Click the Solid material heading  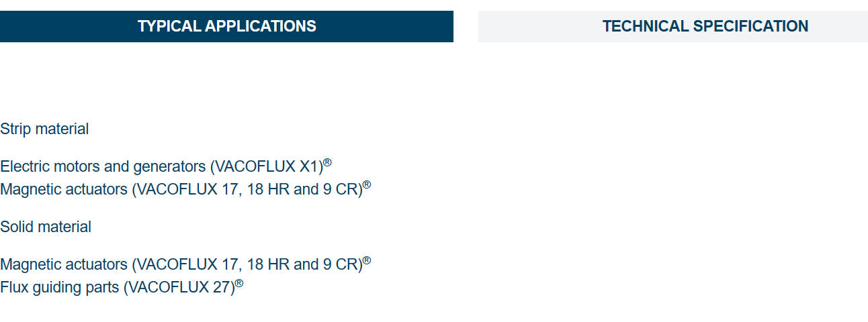(x=46, y=227)
